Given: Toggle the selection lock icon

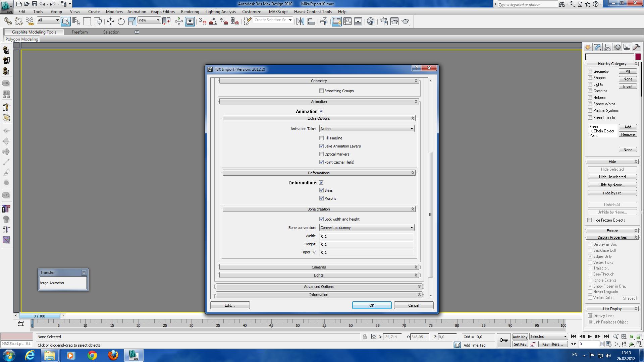Looking at the screenshot, I should tap(365, 337).
